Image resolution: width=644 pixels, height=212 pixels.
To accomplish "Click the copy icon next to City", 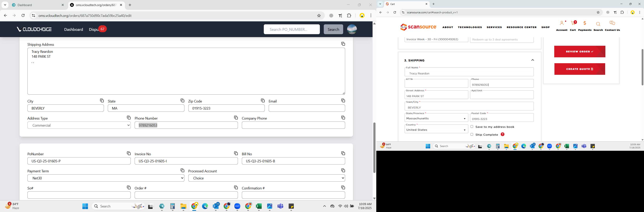I will tap(102, 101).
